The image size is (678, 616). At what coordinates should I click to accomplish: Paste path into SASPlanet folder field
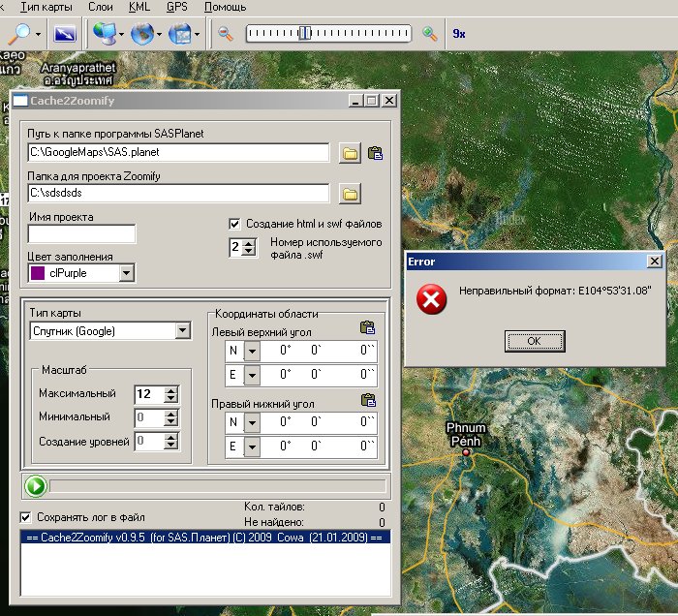click(x=375, y=153)
